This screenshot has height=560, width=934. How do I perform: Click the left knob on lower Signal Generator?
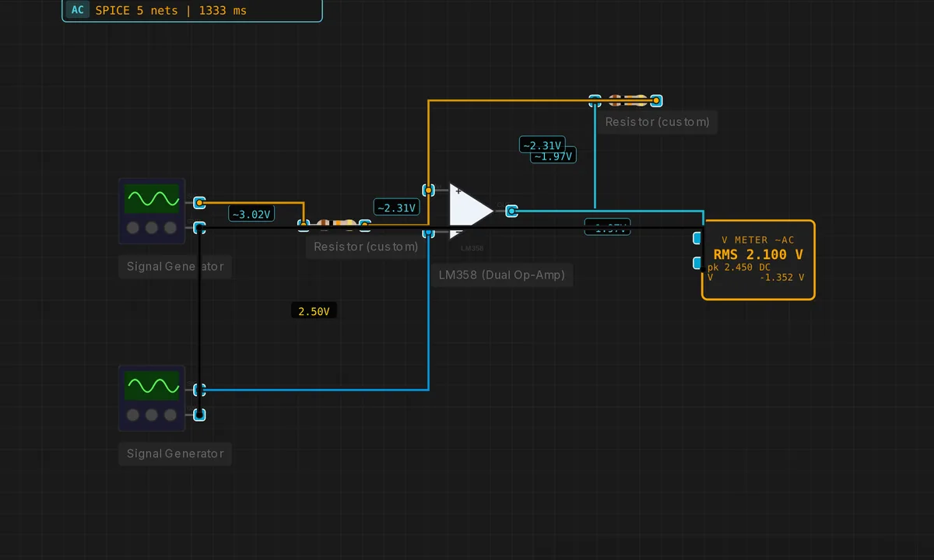click(x=133, y=415)
